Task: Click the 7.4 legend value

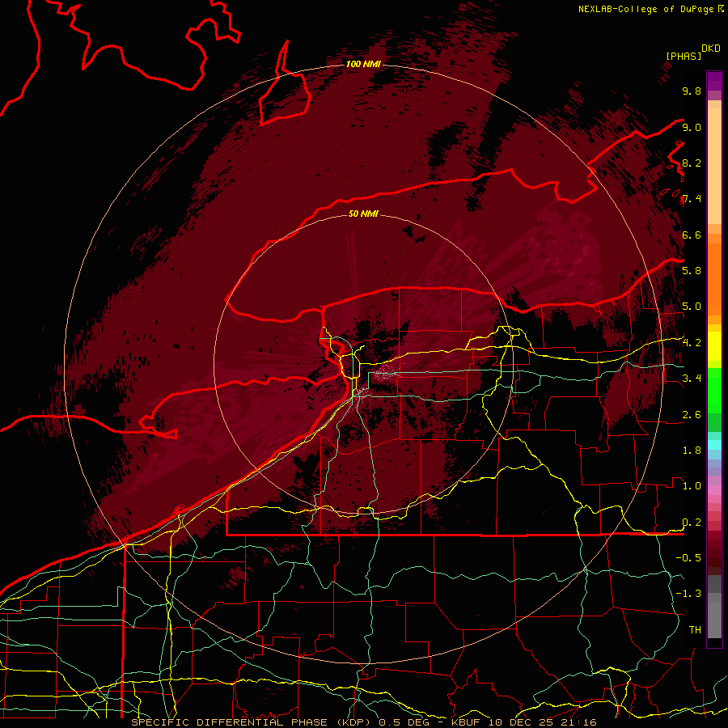Action: (692, 199)
